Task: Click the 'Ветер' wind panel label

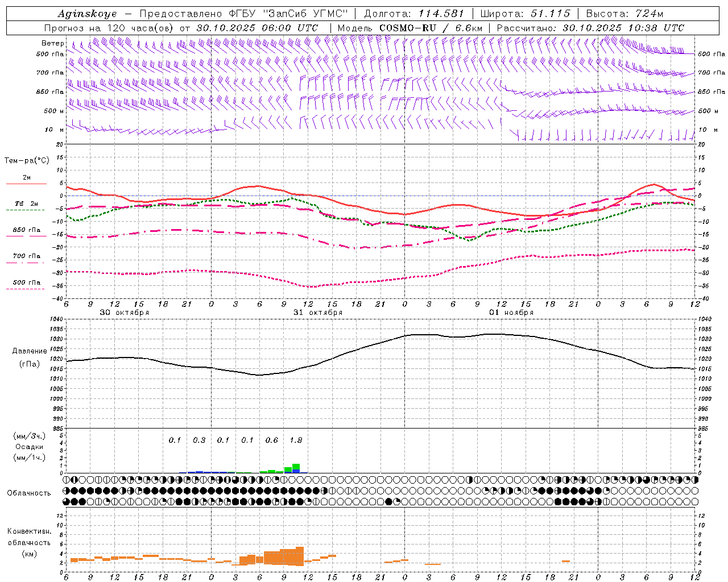Action: (52, 43)
